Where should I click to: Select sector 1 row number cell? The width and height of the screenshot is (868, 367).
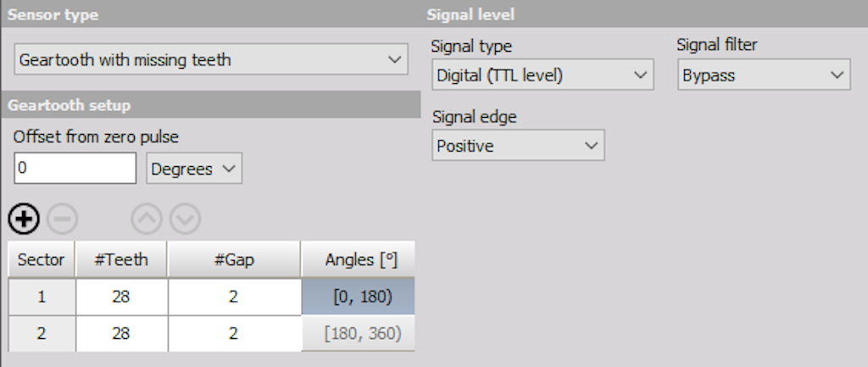point(42,297)
